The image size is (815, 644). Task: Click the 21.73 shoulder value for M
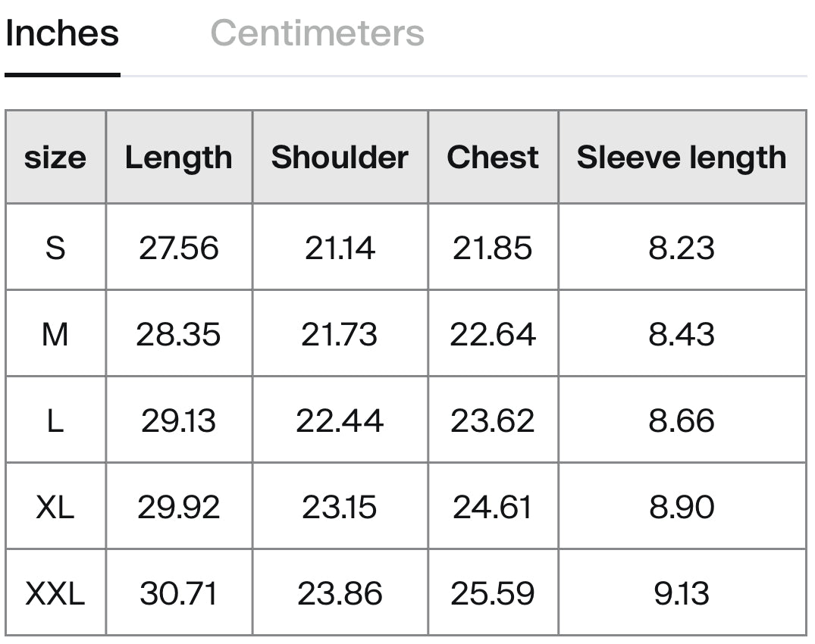point(340,334)
